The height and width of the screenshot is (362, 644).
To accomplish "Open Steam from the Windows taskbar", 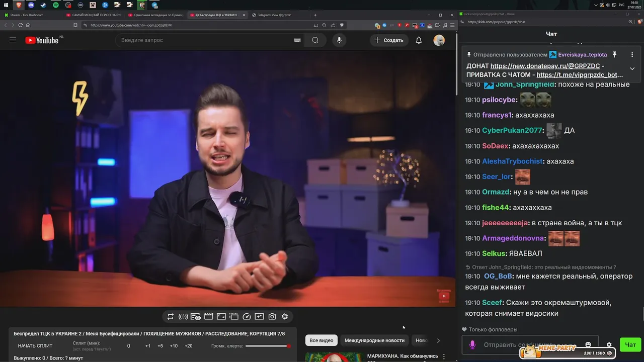I will click(43, 5).
